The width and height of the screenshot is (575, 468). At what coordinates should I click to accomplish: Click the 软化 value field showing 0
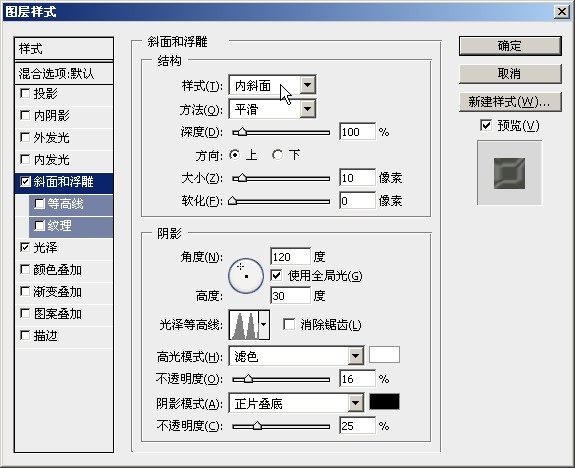pyautogui.click(x=358, y=201)
